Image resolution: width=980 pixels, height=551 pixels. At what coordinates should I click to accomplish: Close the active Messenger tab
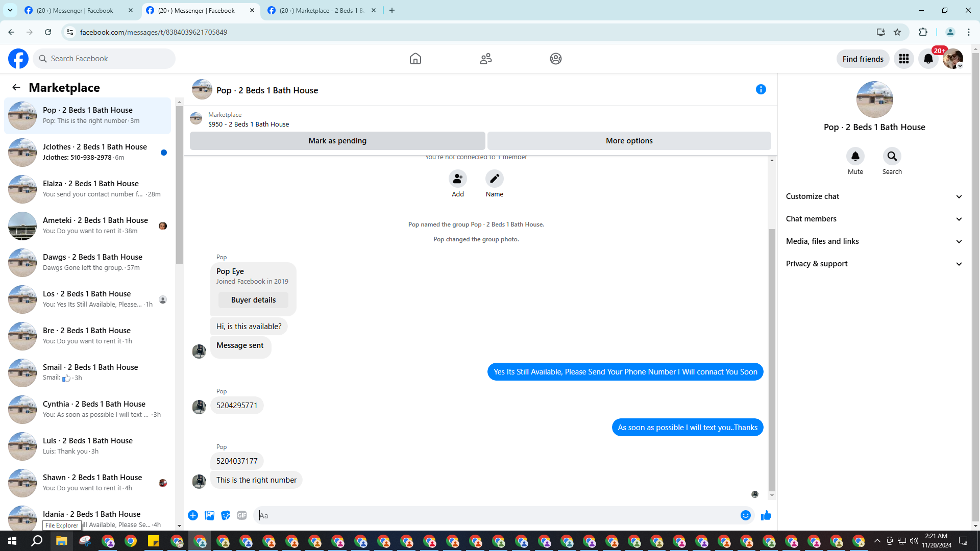pos(252,10)
